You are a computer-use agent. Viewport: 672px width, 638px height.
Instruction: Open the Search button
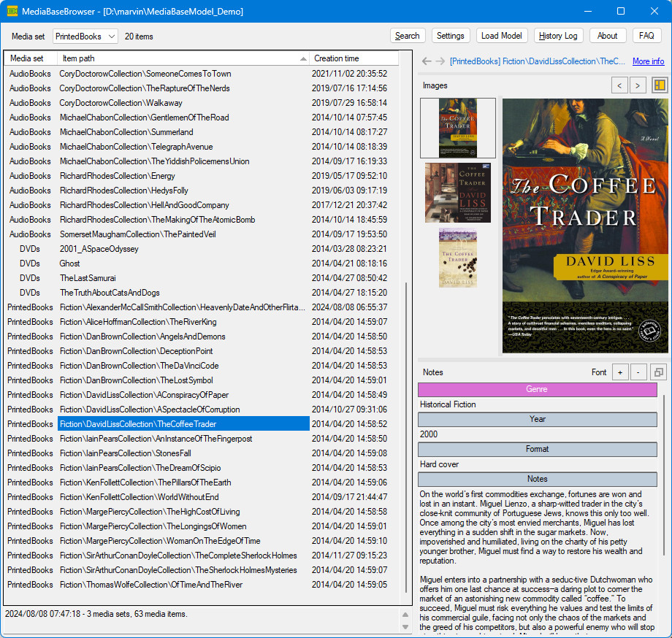(x=407, y=36)
